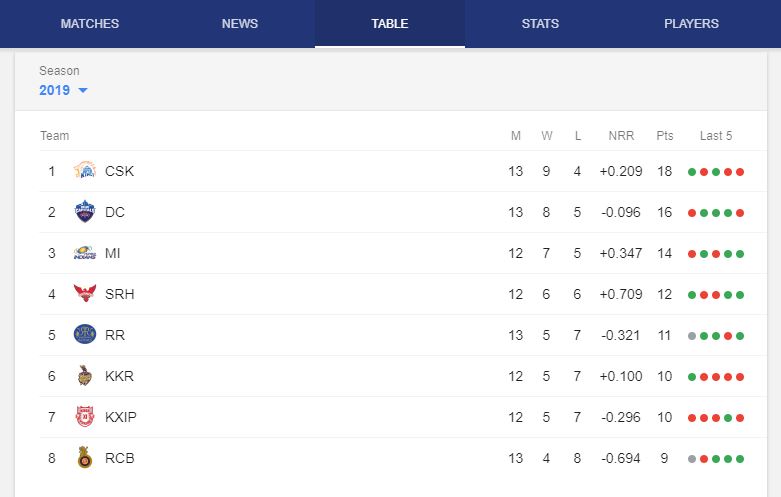Image resolution: width=781 pixels, height=497 pixels.
Task: Select the TABLE tab
Action: click(390, 23)
